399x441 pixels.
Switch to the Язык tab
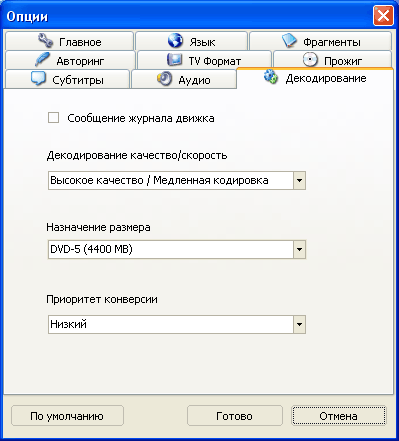click(x=191, y=41)
